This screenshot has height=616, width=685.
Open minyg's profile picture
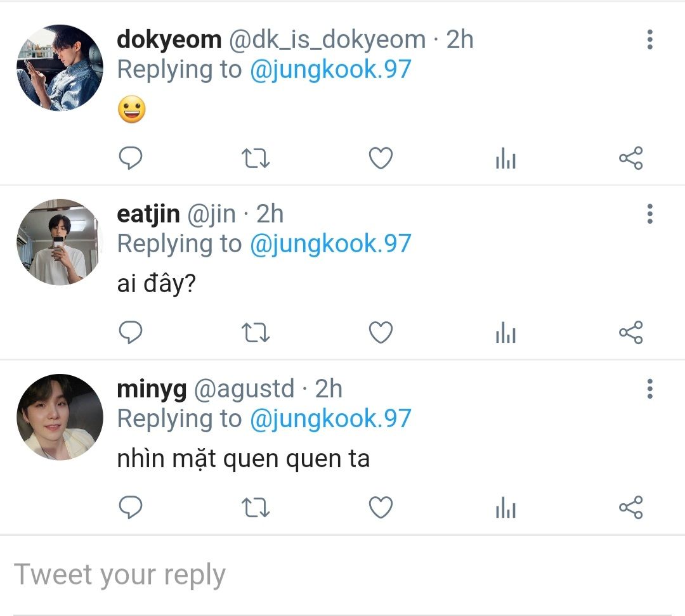pyautogui.click(x=60, y=417)
